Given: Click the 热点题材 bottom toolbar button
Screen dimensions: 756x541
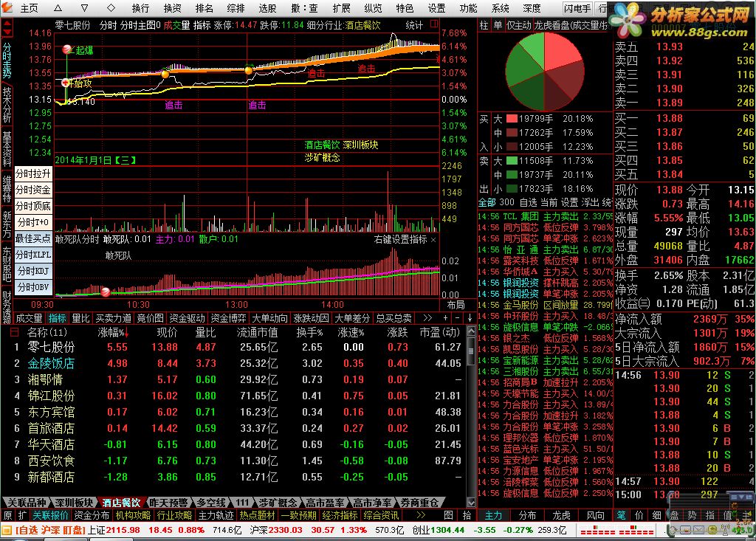Looking at the screenshot, I should (258, 515).
